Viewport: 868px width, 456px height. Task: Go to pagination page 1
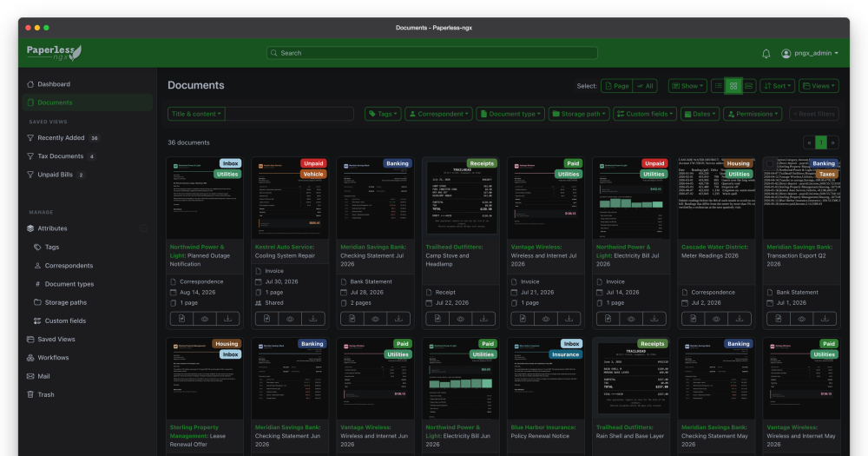click(821, 142)
